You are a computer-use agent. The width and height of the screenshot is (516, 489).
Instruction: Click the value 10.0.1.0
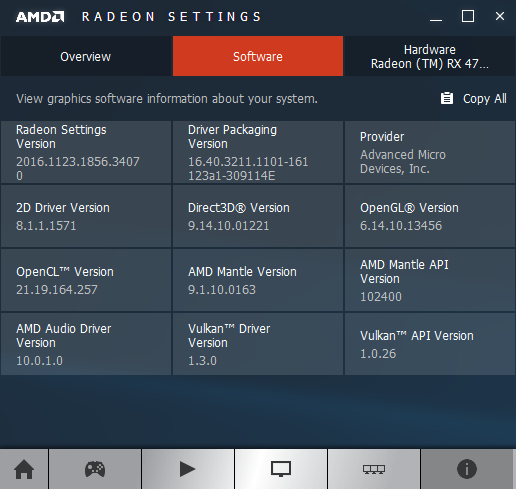coord(40,361)
